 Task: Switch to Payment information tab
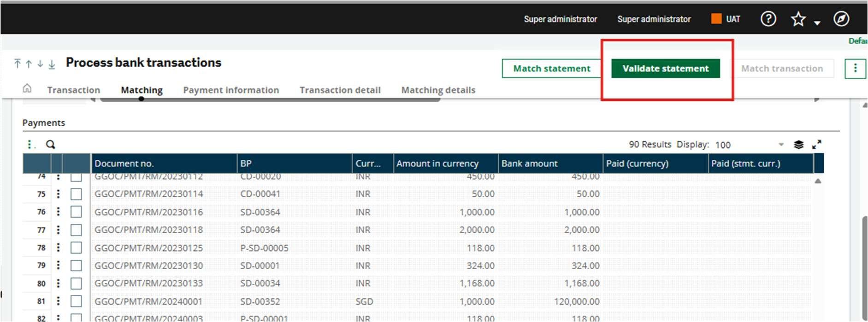[x=231, y=90]
